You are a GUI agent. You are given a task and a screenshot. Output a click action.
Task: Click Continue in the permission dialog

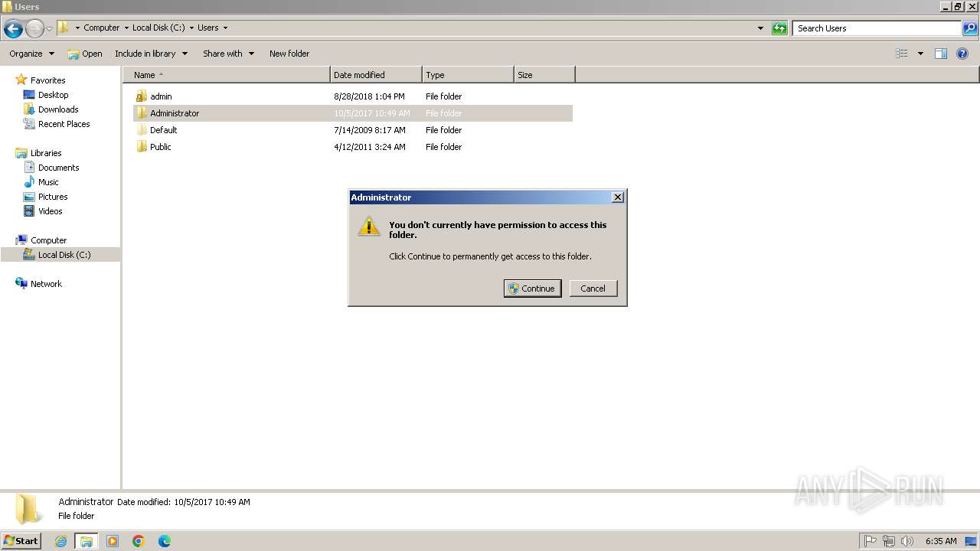click(x=533, y=289)
